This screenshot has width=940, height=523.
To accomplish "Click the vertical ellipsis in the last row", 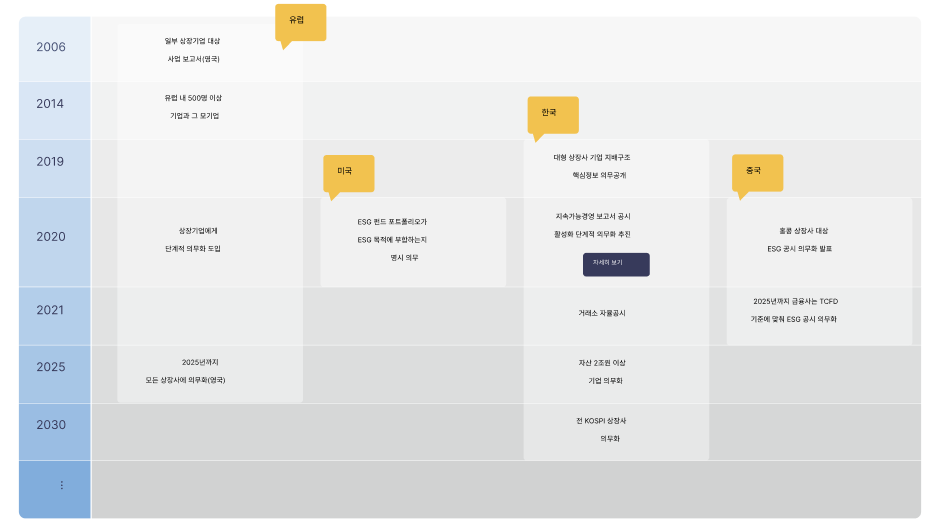I will (61, 486).
